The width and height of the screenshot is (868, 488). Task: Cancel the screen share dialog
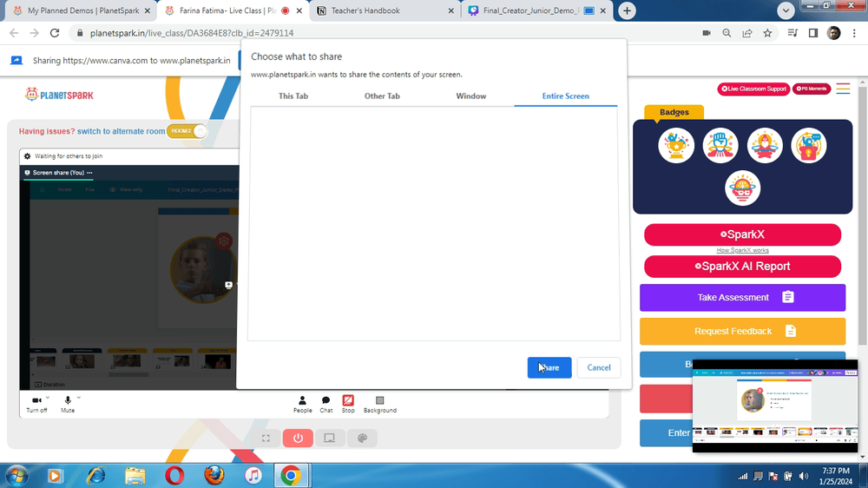[598, 368]
